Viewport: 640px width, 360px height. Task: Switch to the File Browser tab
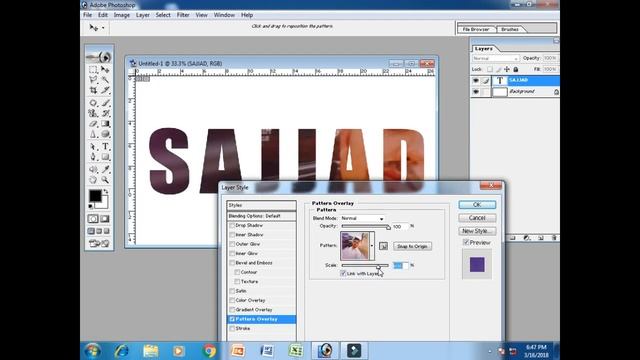(476, 29)
